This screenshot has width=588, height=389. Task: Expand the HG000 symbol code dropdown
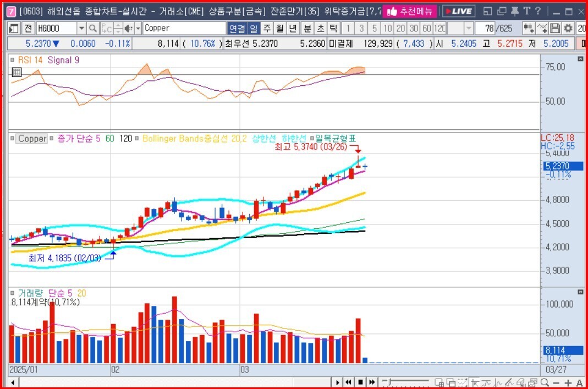[x=81, y=28]
